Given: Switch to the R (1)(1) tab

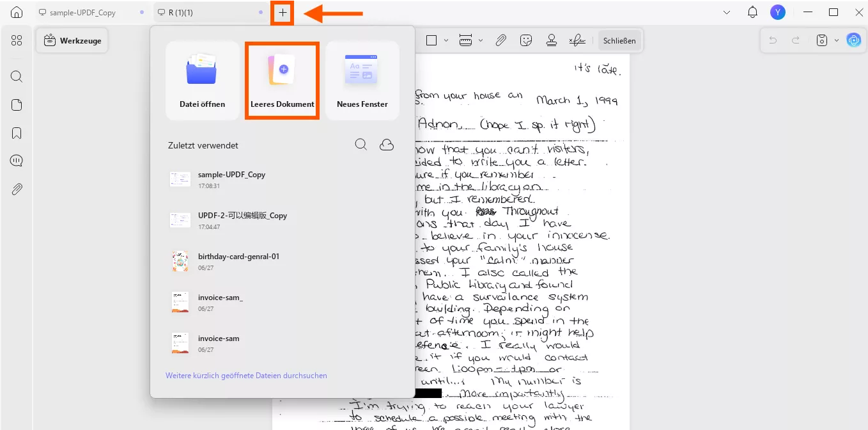Looking at the screenshot, I should tap(212, 12).
